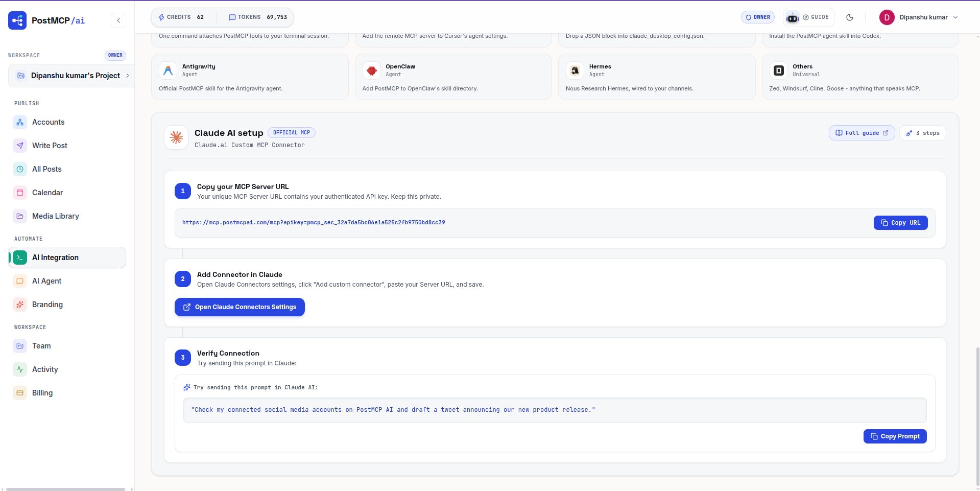The image size is (980, 491).
Task: Click the user avatar with letter D
Action: pos(887,17)
